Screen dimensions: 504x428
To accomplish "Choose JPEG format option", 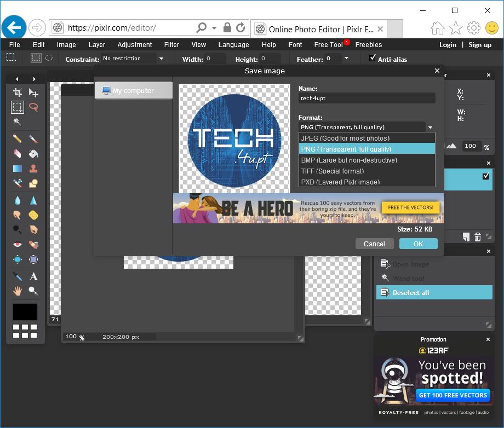I will pos(366,138).
